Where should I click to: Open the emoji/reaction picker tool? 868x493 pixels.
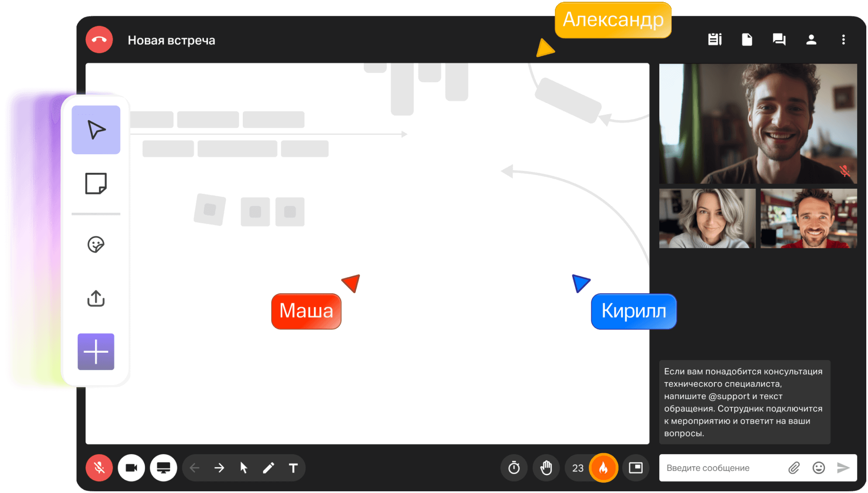(x=95, y=244)
